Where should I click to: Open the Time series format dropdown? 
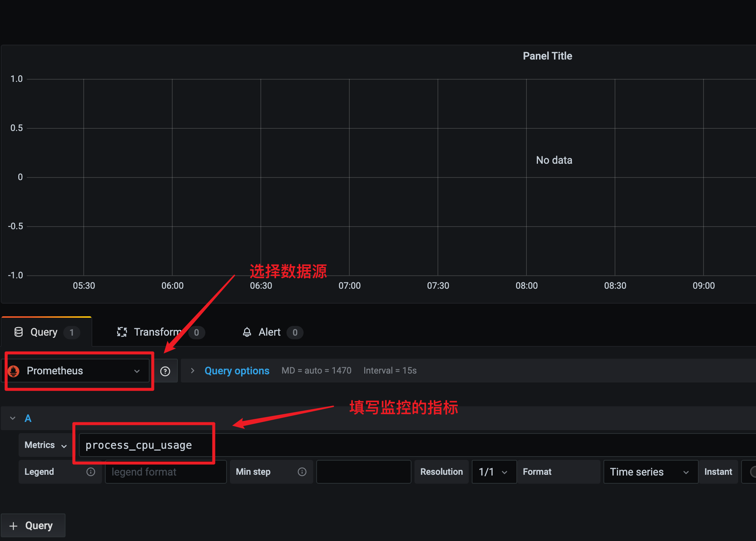650,472
